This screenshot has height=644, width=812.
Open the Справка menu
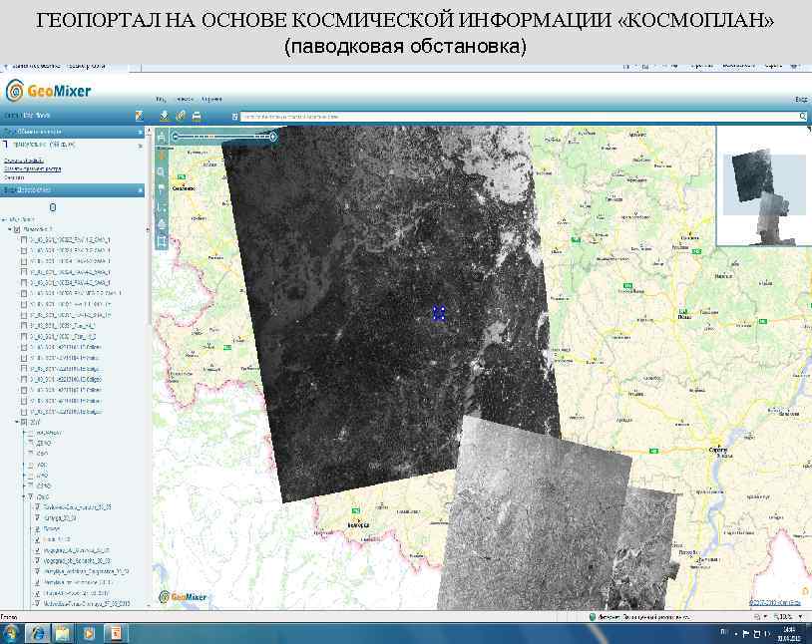click(x=211, y=100)
